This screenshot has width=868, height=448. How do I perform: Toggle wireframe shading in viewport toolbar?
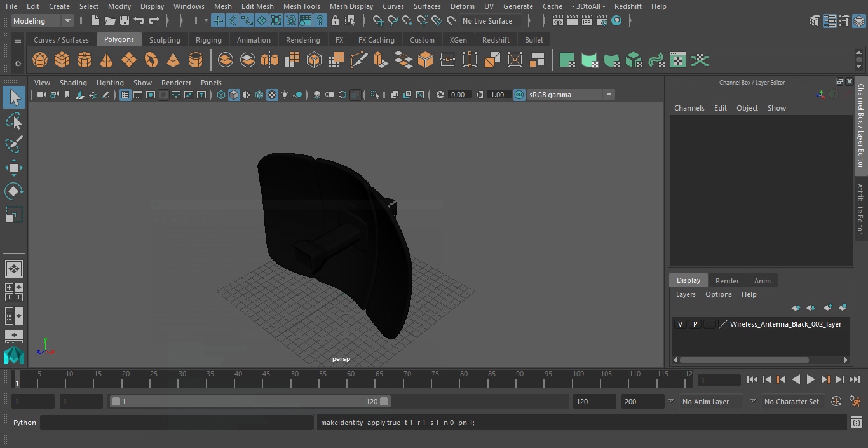[221, 95]
